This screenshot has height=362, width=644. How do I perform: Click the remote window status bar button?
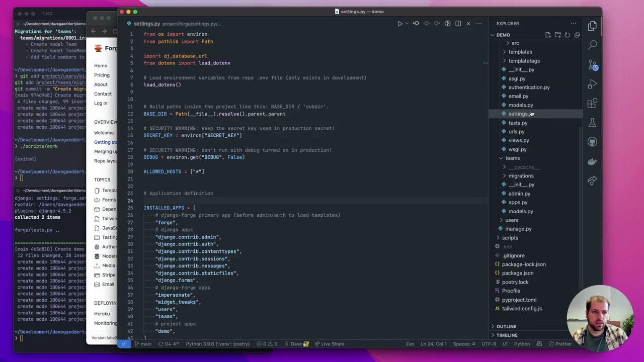[x=124, y=344]
